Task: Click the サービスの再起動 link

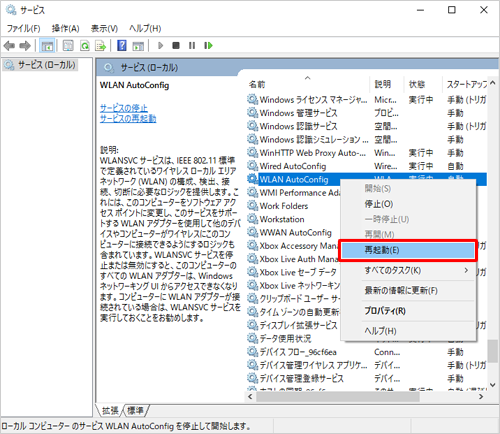Action: (x=128, y=118)
